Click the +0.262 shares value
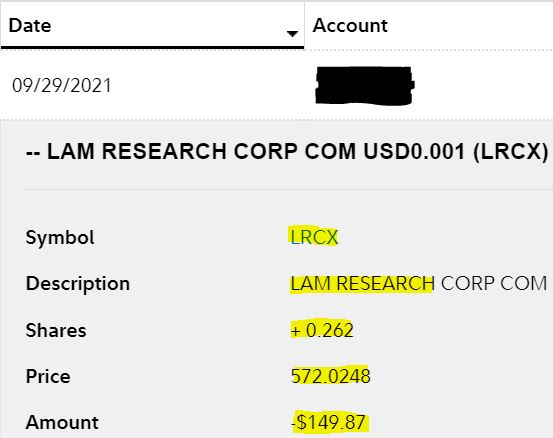 [x=322, y=330]
